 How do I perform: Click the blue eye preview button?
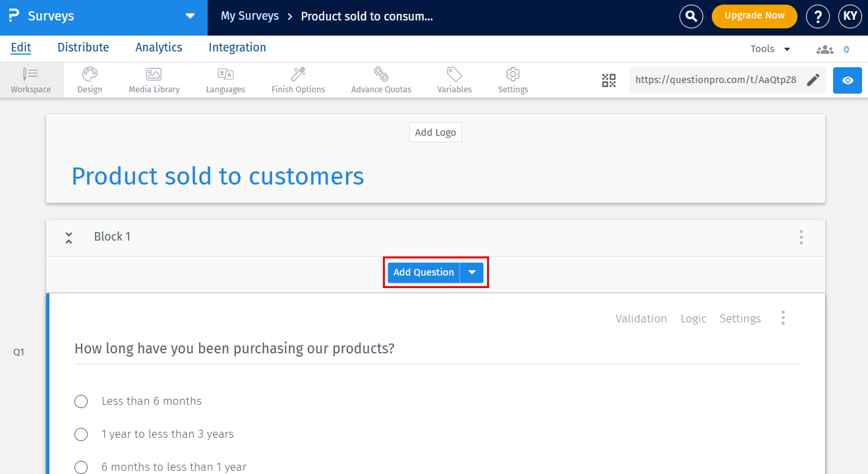click(x=848, y=80)
